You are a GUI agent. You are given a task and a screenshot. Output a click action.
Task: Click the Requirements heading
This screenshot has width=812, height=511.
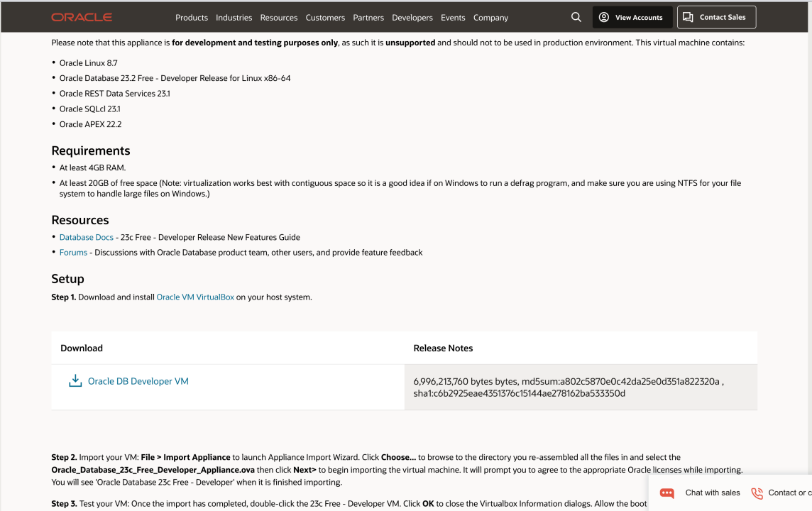(91, 150)
